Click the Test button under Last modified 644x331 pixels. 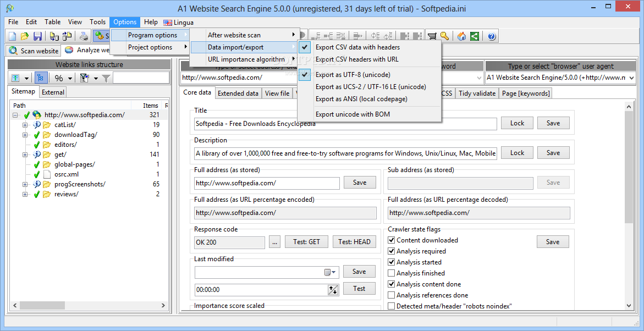pyautogui.click(x=359, y=289)
